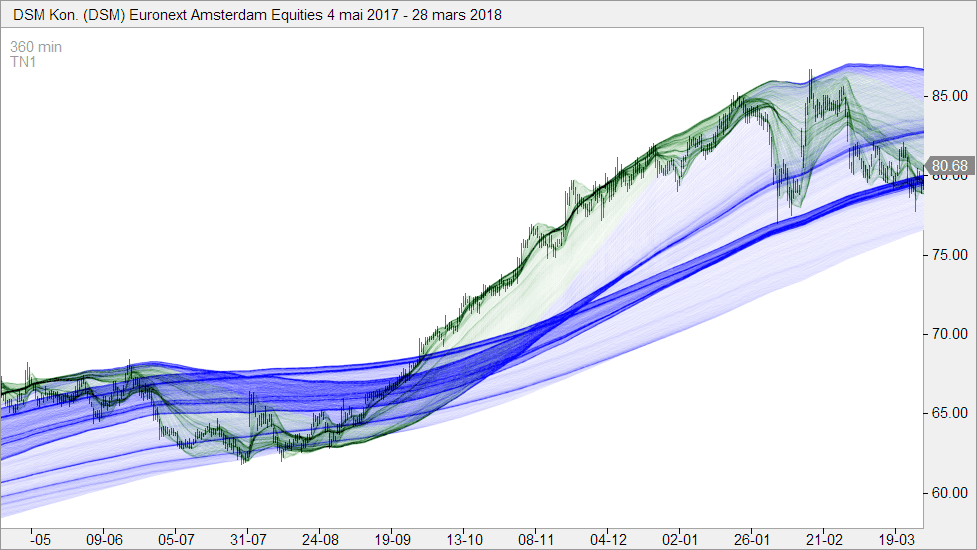Image resolution: width=977 pixels, height=550 pixels.
Task: Click the 'TN1' indicator label
Action: click(23, 62)
